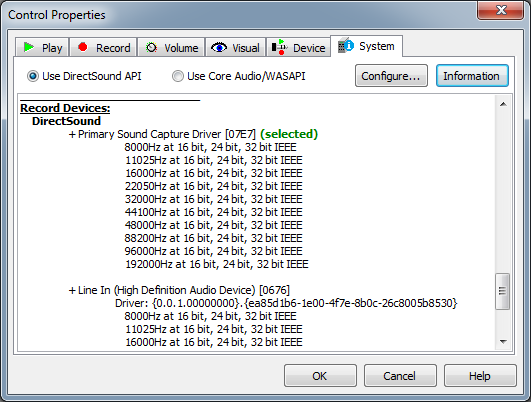Click the Device tab icon
The width and height of the screenshot is (531, 402).
pos(280,47)
